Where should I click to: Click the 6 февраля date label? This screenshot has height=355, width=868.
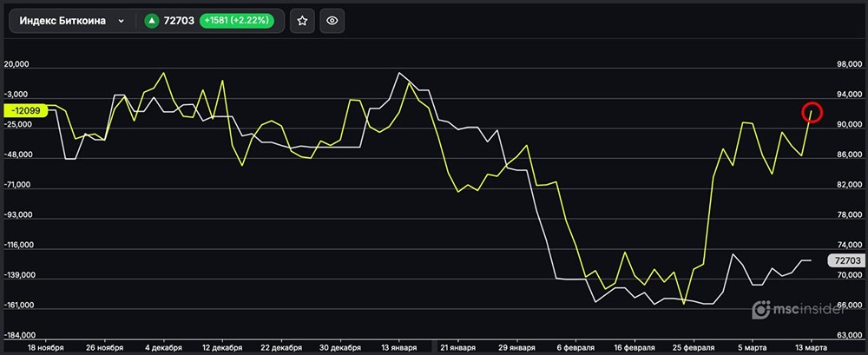[x=574, y=347]
